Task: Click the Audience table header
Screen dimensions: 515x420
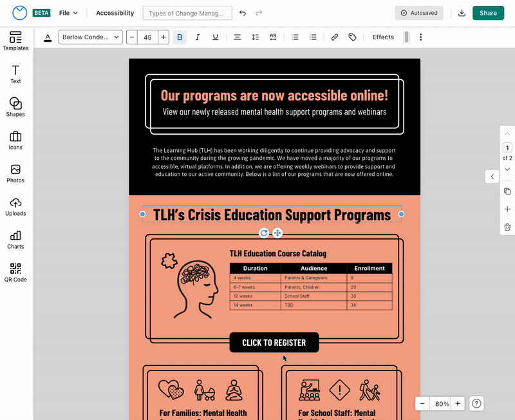Action: point(314,268)
